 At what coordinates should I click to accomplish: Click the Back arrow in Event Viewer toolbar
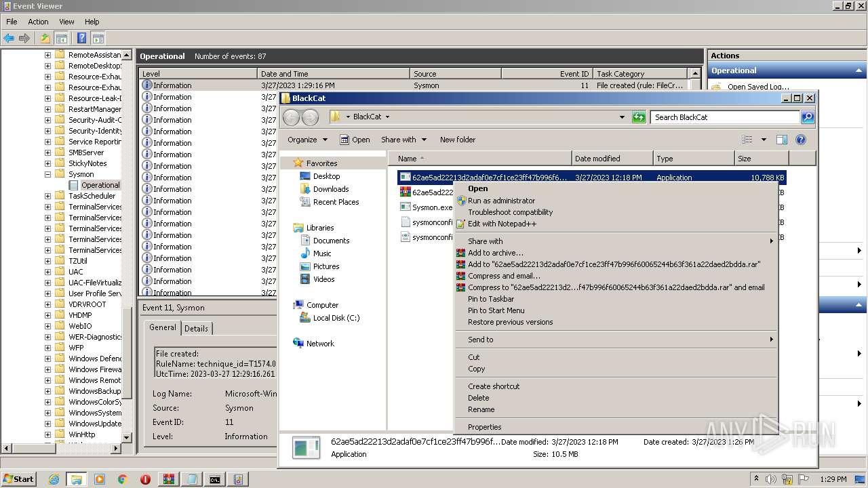coord(9,38)
